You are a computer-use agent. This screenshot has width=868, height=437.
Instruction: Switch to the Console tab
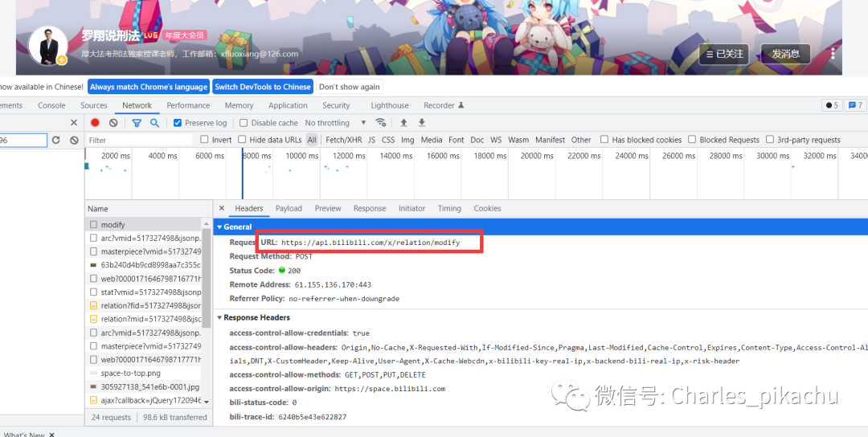tap(51, 105)
